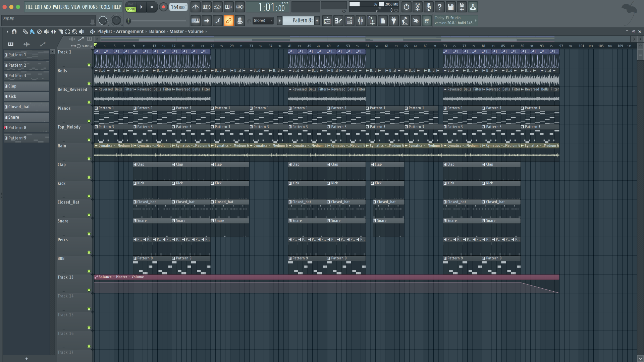Select the Draw pencil tool
This screenshot has height=362, width=644.
[x=25, y=32]
